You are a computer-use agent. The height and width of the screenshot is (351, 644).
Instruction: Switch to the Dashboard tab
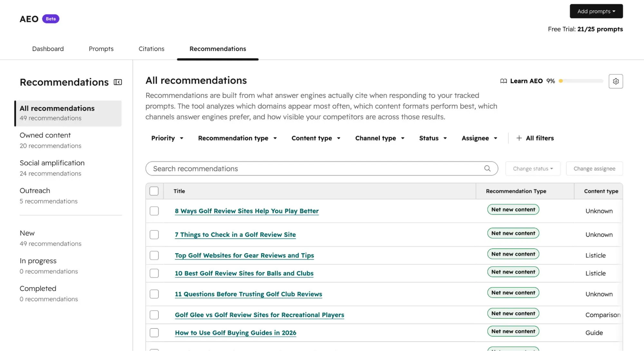[x=48, y=49]
